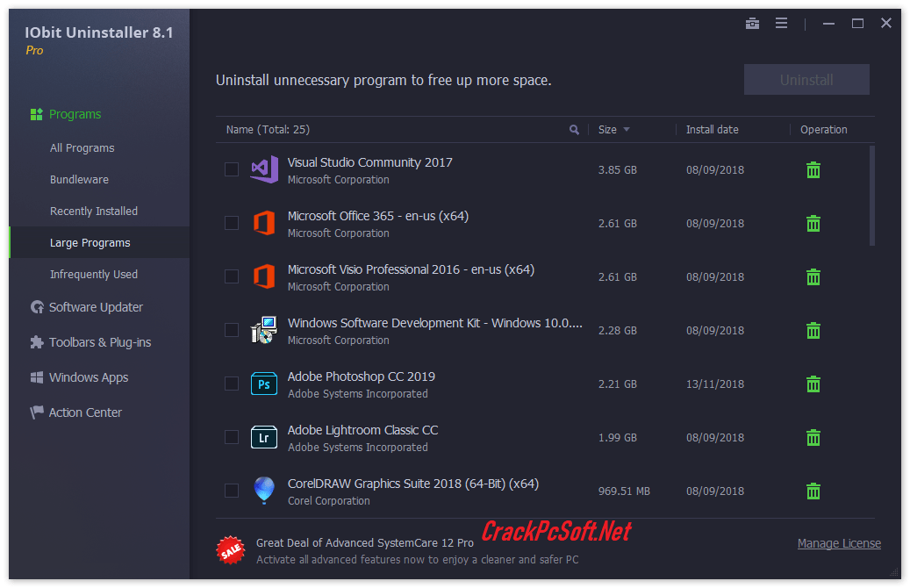Minimize the IObit Uninstaller window
Image resolution: width=910 pixels, height=588 pixels.
828,24
